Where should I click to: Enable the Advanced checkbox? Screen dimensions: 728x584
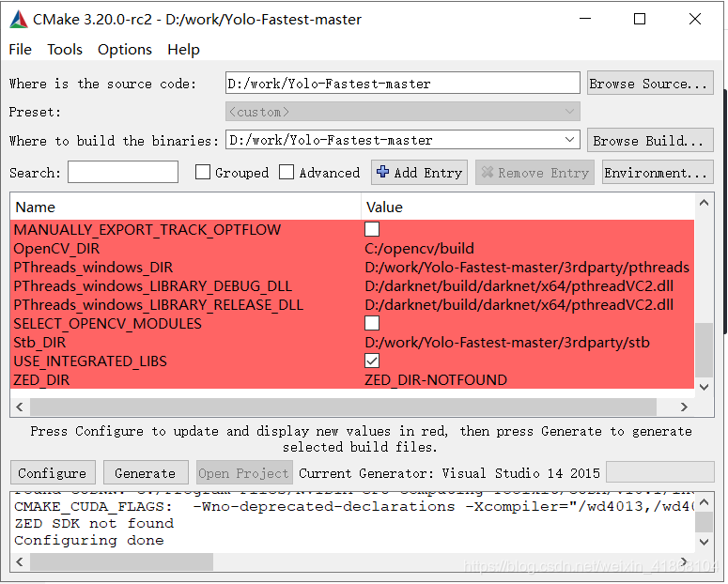click(287, 172)
